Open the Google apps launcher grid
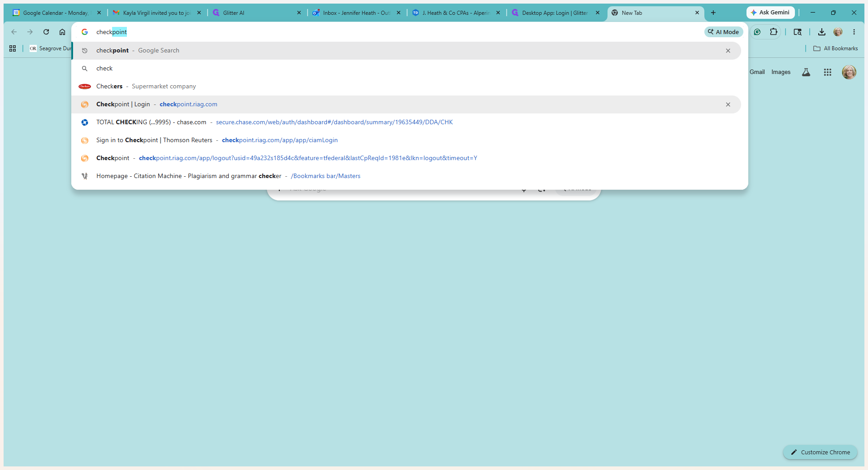Screen dimensions: 868x470 coord(828,72)
